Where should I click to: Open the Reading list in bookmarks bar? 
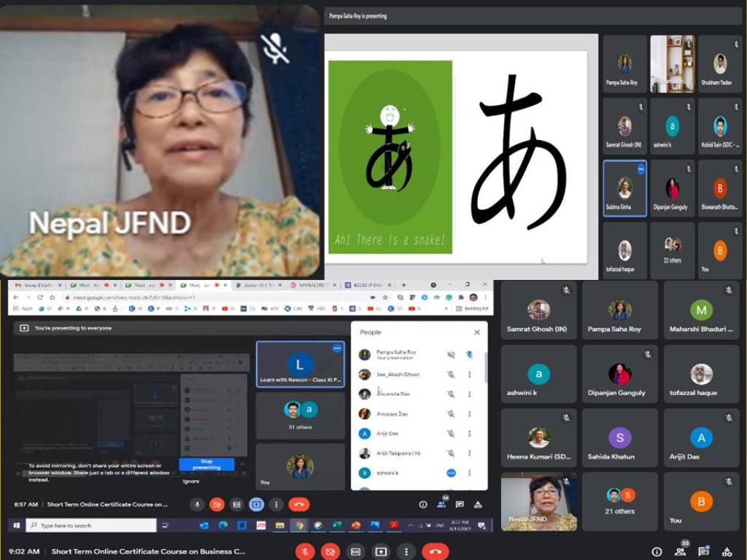coord(472,308)
